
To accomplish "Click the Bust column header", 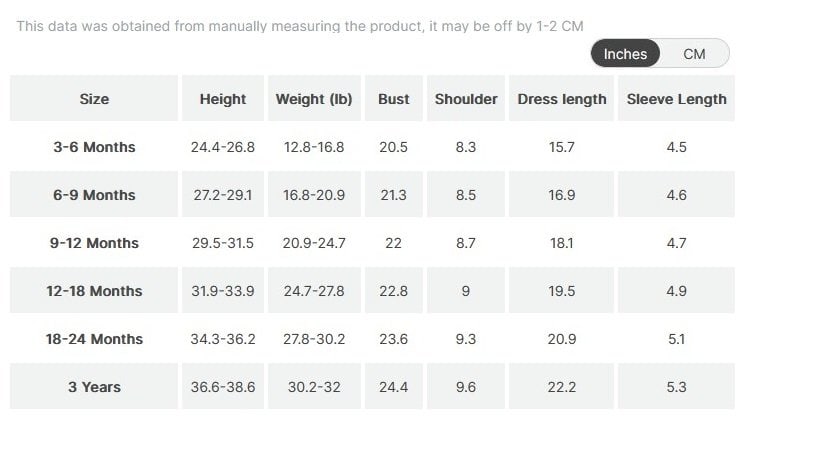I will (x=394, y=99).
